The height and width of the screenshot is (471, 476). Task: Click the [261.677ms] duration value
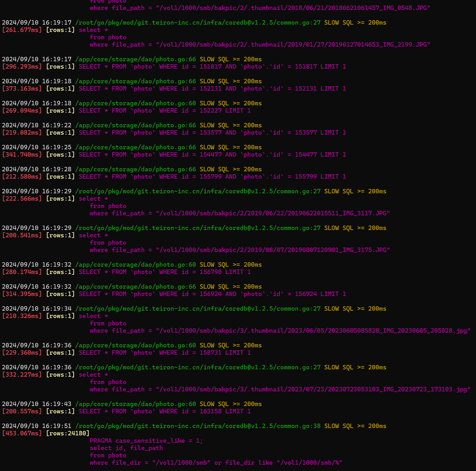pos(22,30)
